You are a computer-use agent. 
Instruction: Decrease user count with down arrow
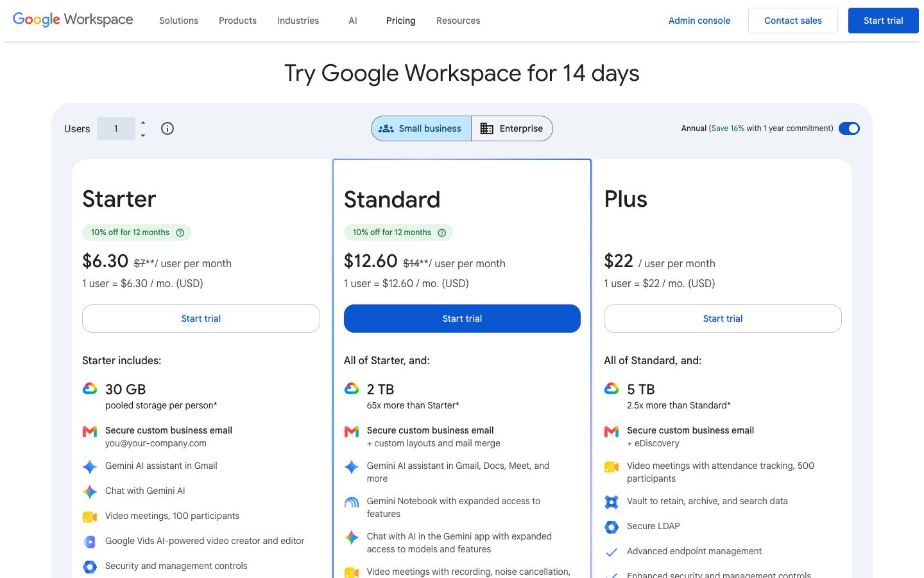(x=143, y=135)
